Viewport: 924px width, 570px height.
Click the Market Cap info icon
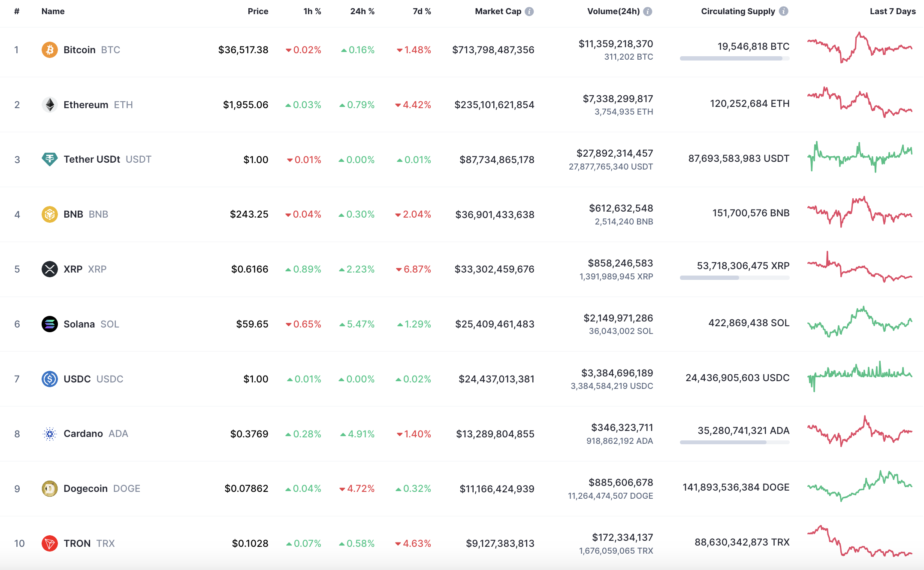[529, 12]
